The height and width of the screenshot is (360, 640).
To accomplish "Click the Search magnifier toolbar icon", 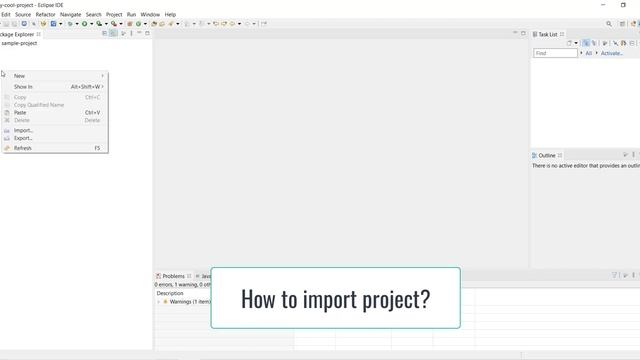I will click(609, 24).
